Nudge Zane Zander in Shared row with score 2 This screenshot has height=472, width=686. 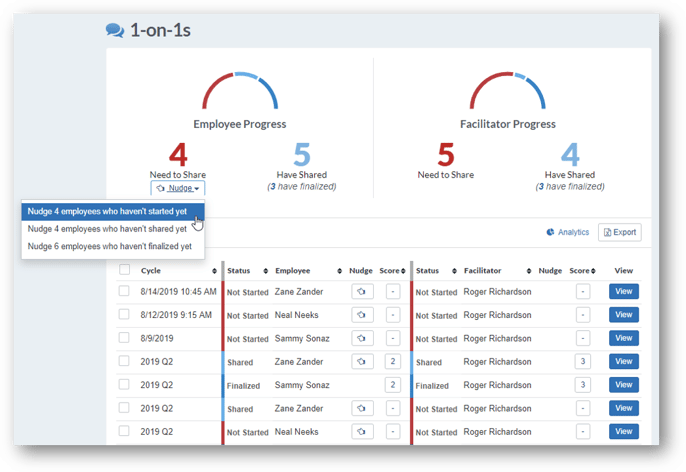(x=362, y=361)
